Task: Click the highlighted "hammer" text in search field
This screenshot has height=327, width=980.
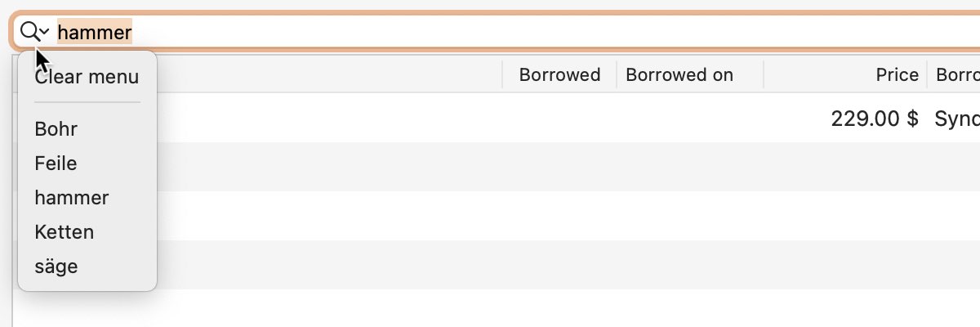Action: tap(95, 32)
